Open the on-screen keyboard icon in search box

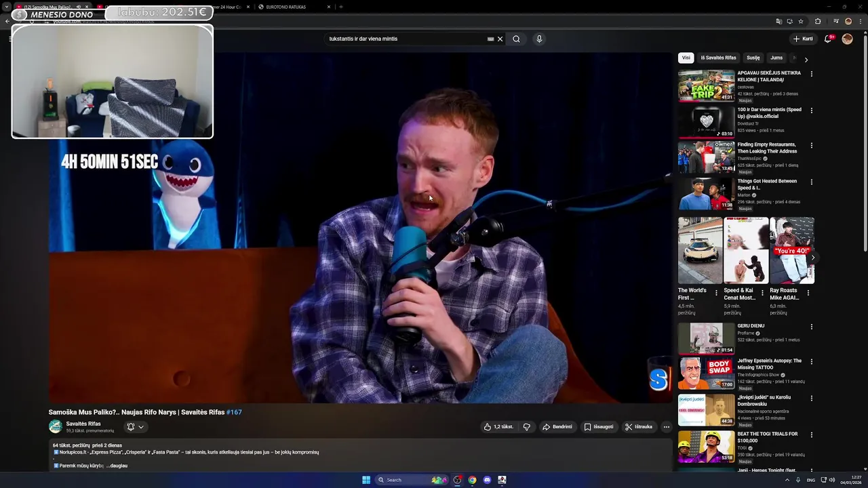point(490,39)
